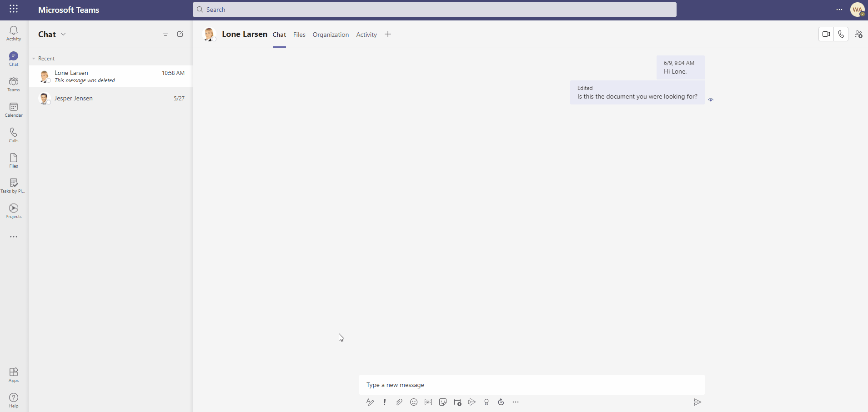This screenshot has width=868, height=412.
Task: Add a tab with the plus button
Action: (388, 34)
